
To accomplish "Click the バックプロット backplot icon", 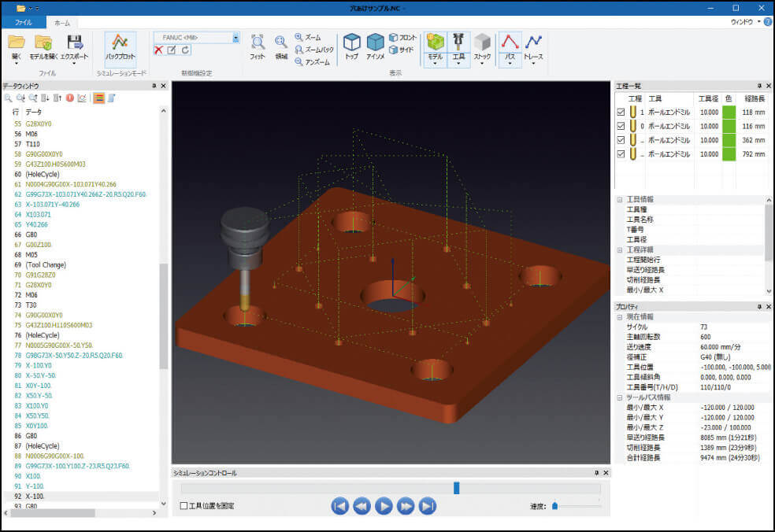I will [x=121, y=44].
